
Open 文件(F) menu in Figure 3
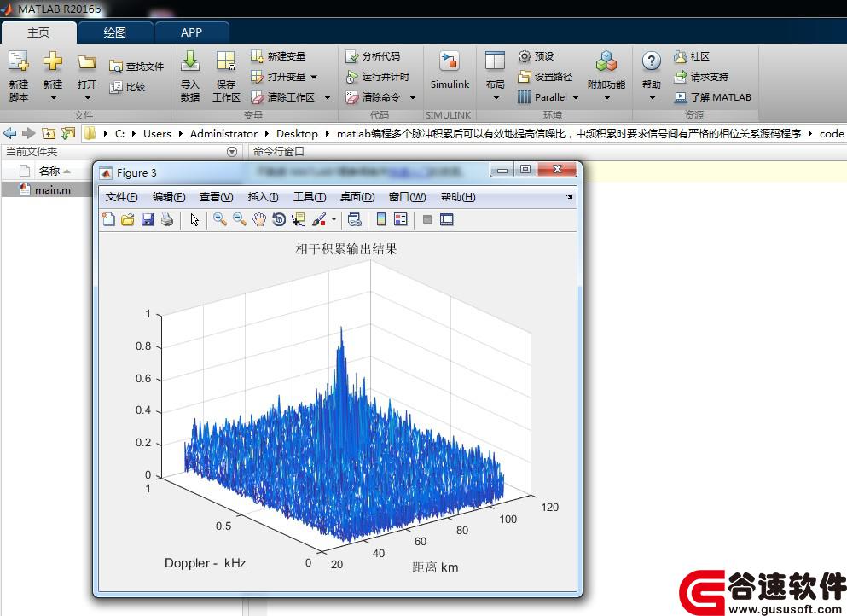point(121,197)
